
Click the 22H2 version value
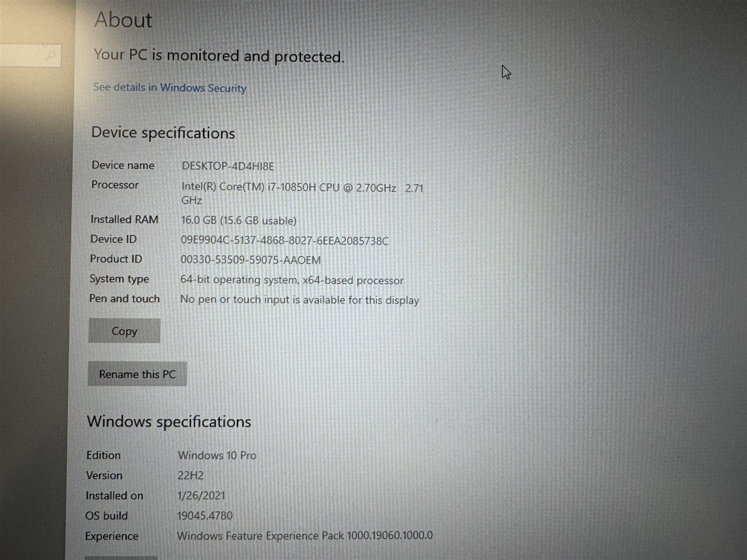coord(190,476)
